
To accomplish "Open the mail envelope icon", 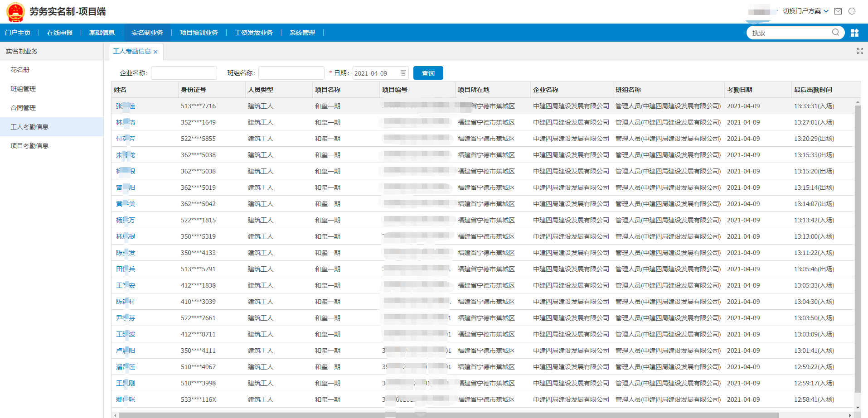I will coord(838,11).
